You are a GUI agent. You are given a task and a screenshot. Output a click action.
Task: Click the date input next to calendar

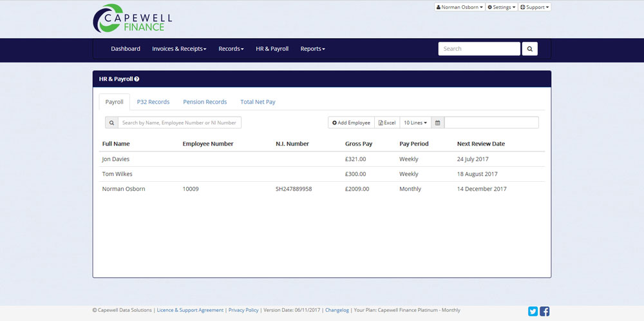[491, 122]
